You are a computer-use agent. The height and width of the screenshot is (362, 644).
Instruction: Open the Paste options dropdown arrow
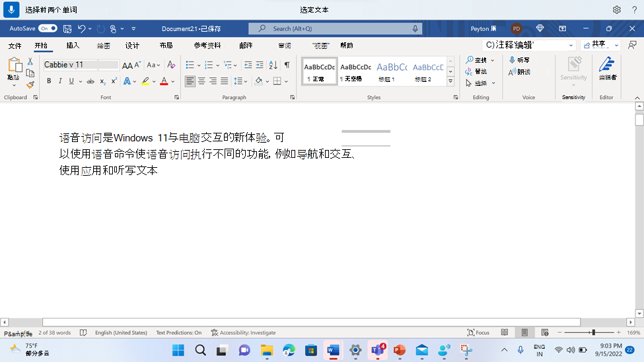[x=14, y=85]
